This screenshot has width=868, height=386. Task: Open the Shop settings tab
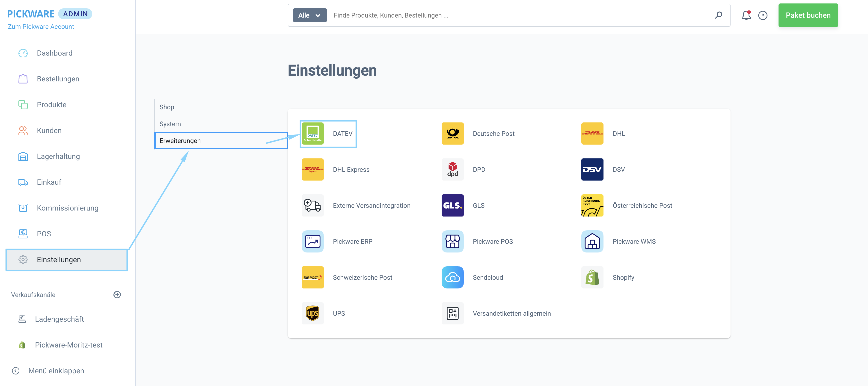point(167,107)
